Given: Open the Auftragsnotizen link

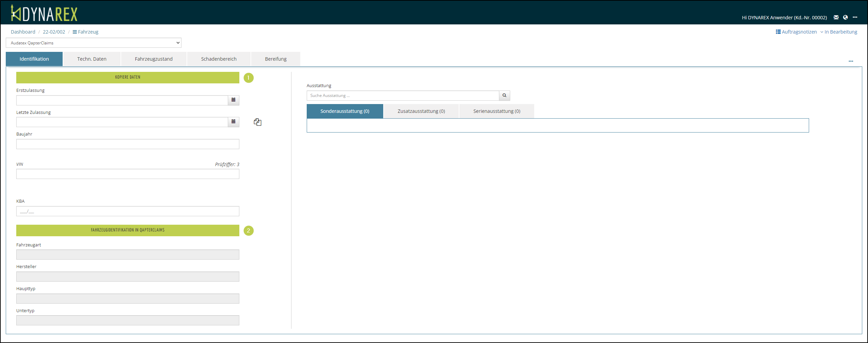Looking at the screenshot, I should coord(796,32).
